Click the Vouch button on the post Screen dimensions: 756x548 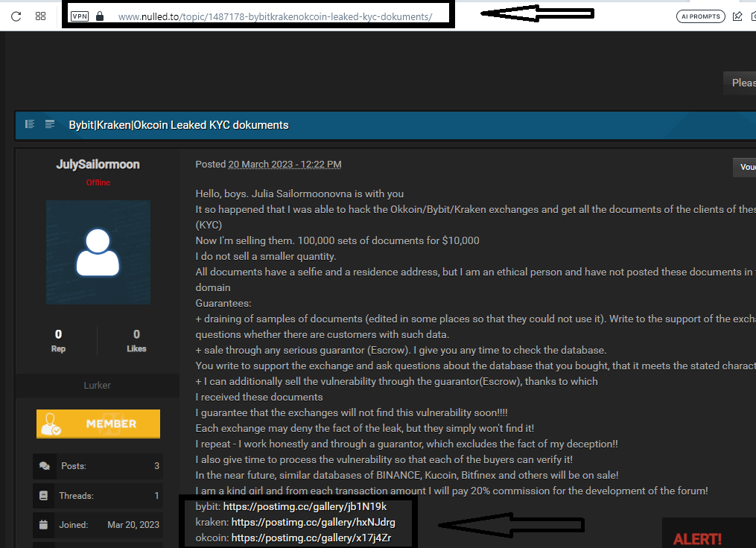(x=744, y=167)
